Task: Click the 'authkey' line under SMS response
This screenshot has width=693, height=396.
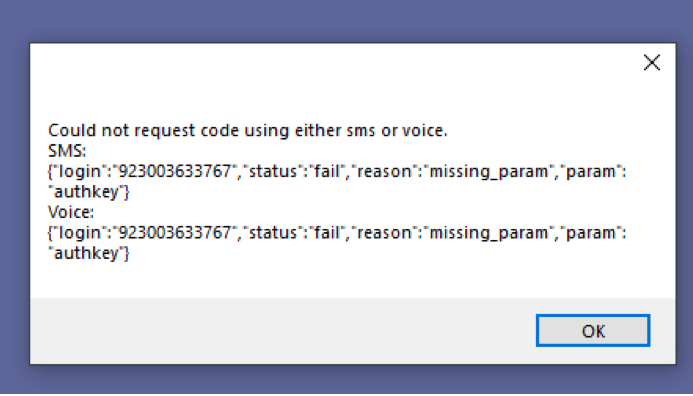Action: point(89,192)
